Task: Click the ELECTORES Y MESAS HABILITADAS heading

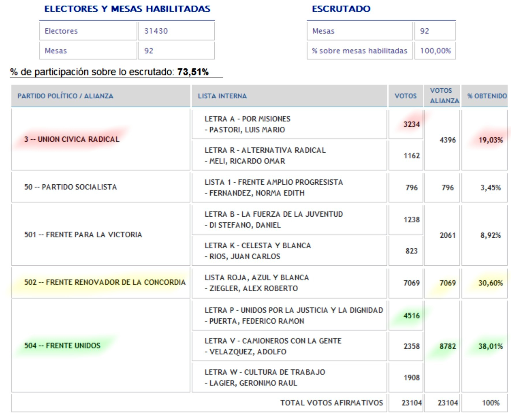Action: click(x=127, y=9)
